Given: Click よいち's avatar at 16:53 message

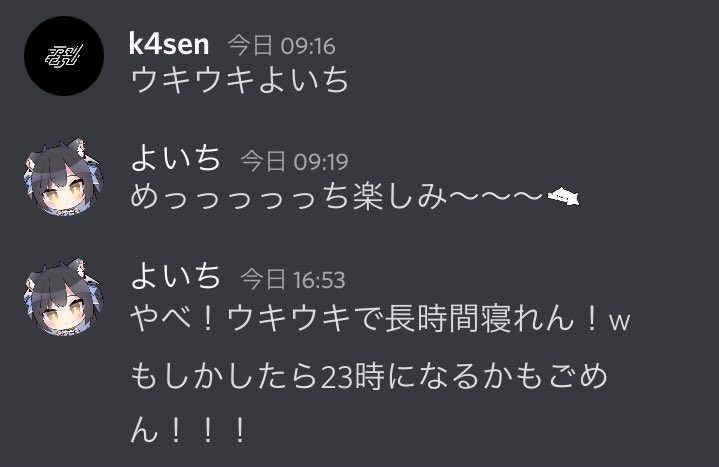Looking at the screenshot, I should point(64,296).
